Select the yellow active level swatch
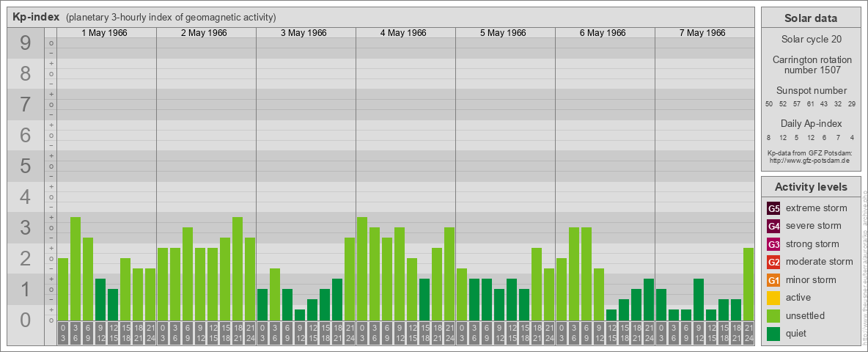The width and height of the screenshot is (868, 352). pos(773,298)
